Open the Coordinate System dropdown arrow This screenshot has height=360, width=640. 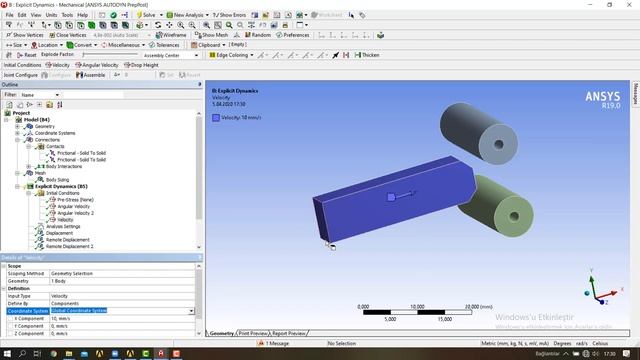pos(191,311)
